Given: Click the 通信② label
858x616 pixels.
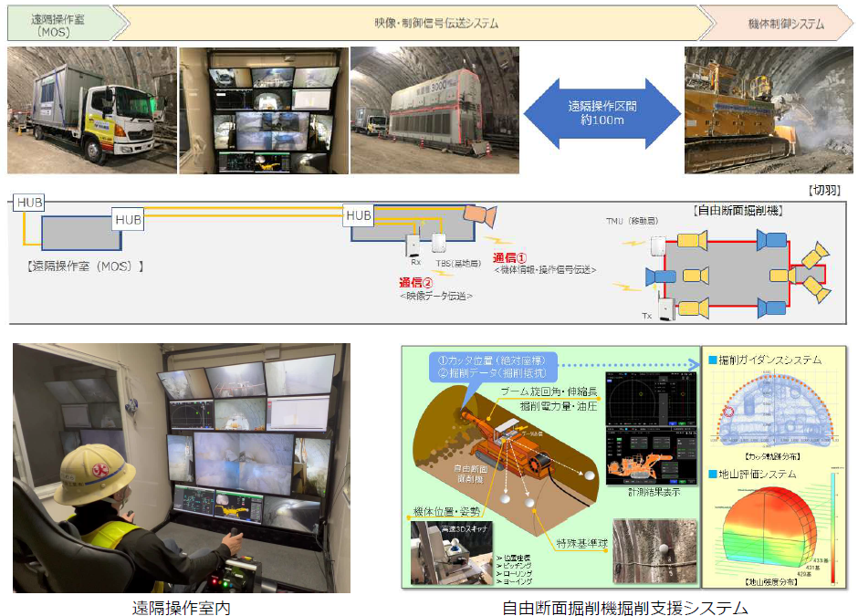Looking at the screenshot, I should click(x=415, y=282).
